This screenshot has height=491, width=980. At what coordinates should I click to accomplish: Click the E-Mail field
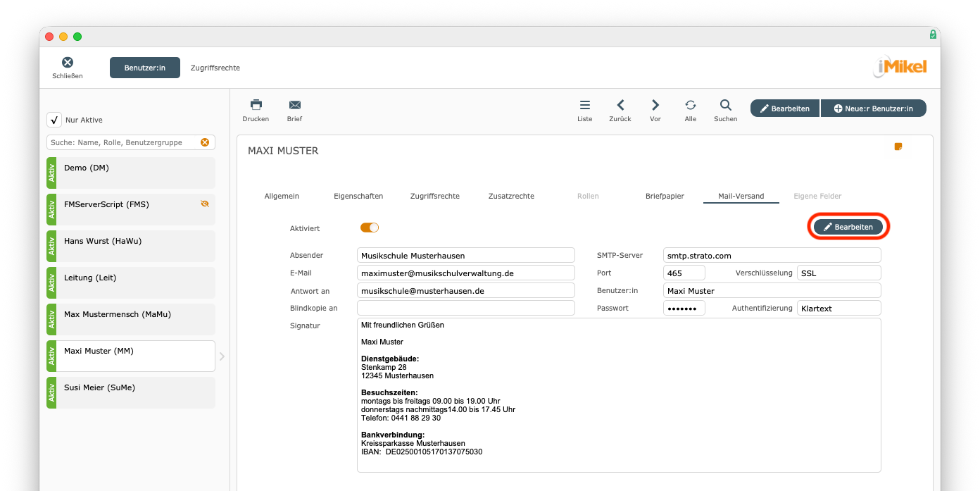point(466,273)
